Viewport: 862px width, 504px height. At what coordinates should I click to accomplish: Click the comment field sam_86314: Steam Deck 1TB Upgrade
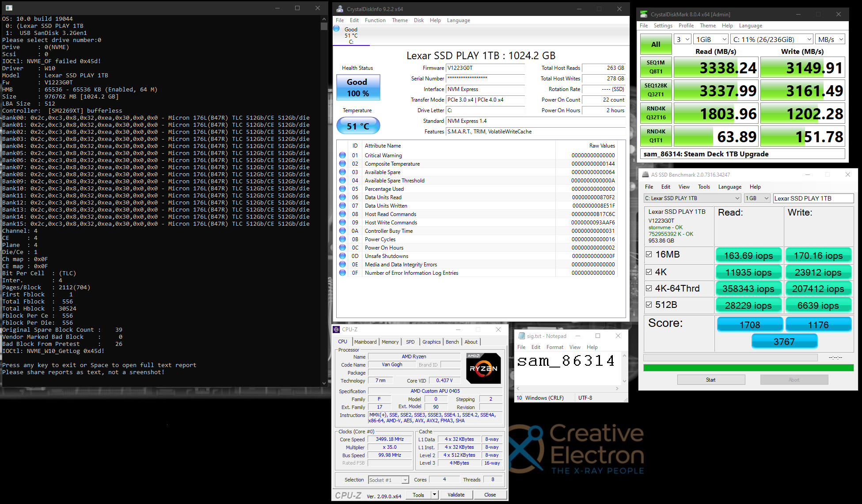point(742,154)
